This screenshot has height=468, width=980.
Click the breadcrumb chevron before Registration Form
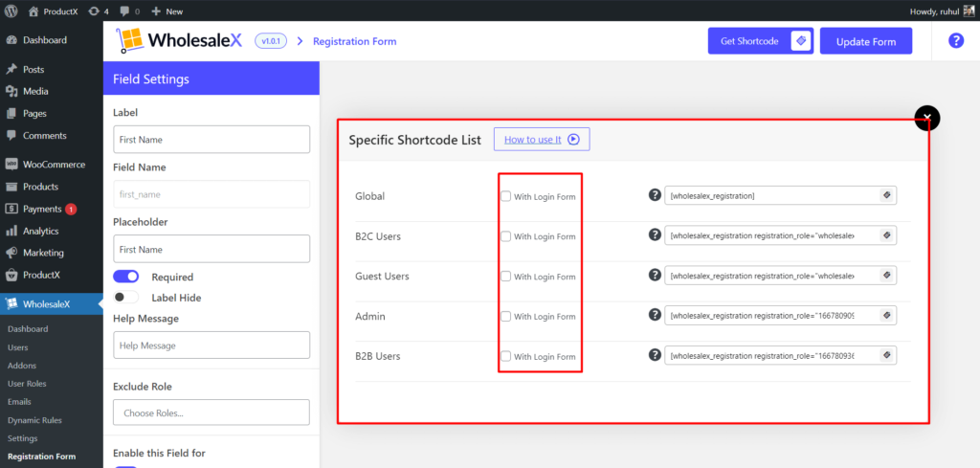tap(300, 41)
